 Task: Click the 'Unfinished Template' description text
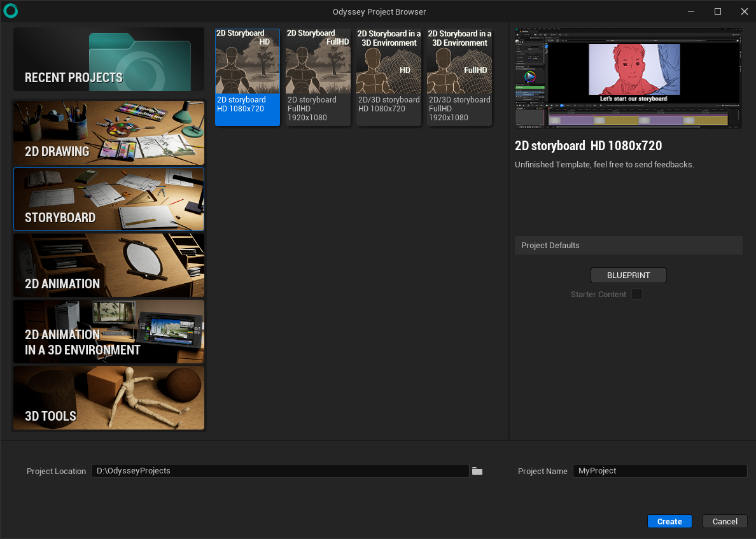pyautogui.click(x=604, y=164)
